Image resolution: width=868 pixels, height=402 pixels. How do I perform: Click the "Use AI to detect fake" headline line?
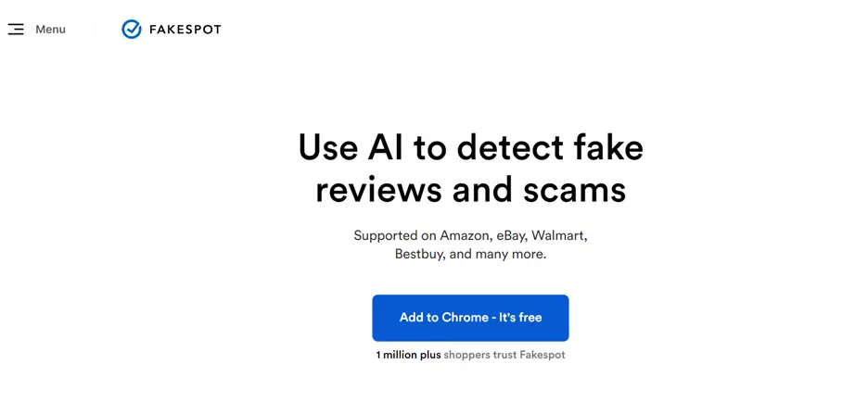(470, 147)
